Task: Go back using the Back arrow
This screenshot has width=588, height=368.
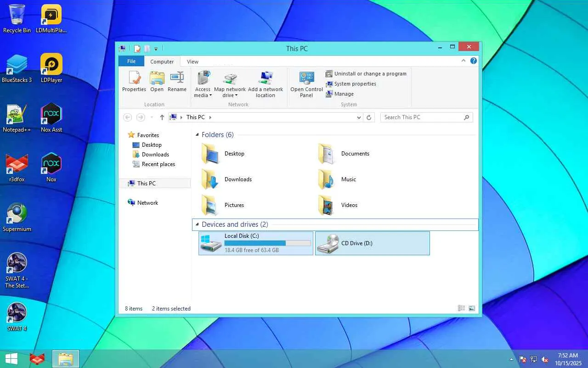Action: [128, 117]
